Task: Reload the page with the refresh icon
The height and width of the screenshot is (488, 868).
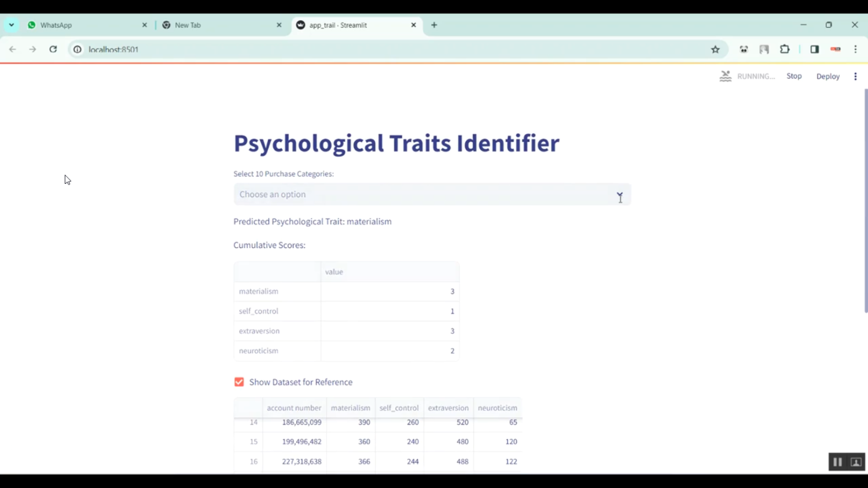Action: pyautogui.click(x=53, y=49)
